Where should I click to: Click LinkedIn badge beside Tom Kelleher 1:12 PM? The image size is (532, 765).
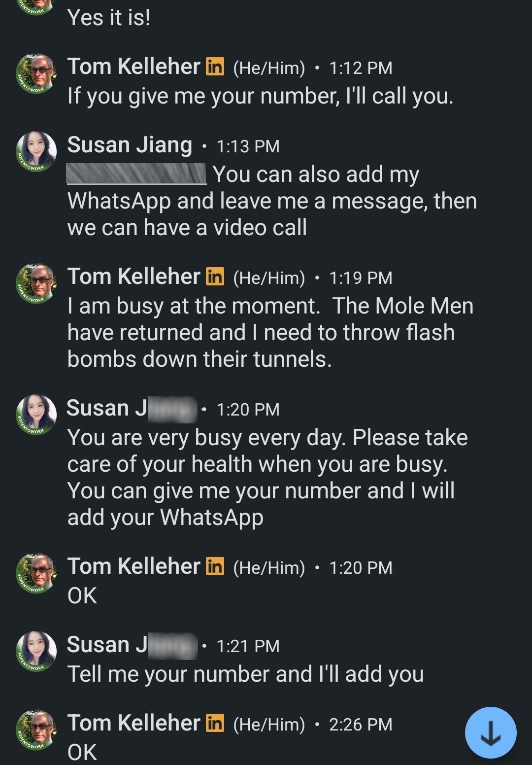215,66
